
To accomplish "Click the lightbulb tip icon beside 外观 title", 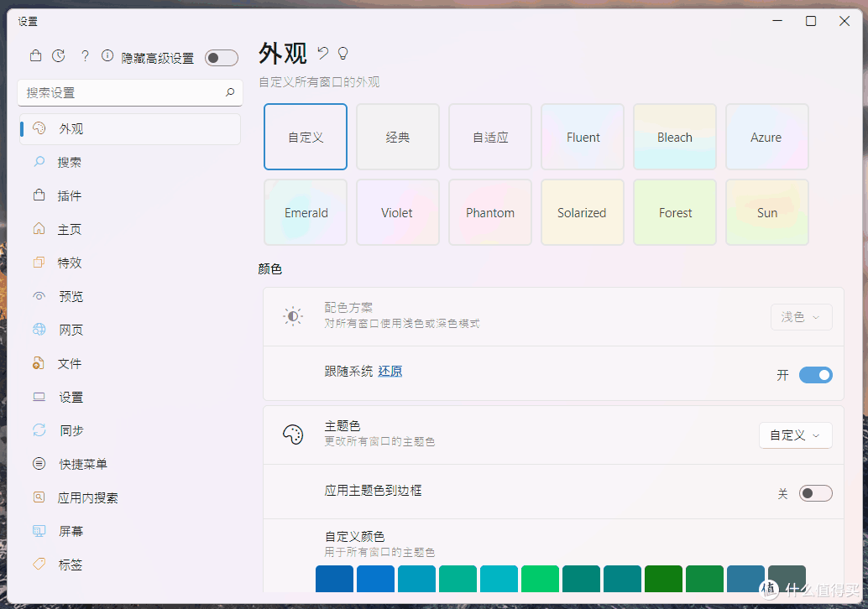I will click(x=343, y=53).
